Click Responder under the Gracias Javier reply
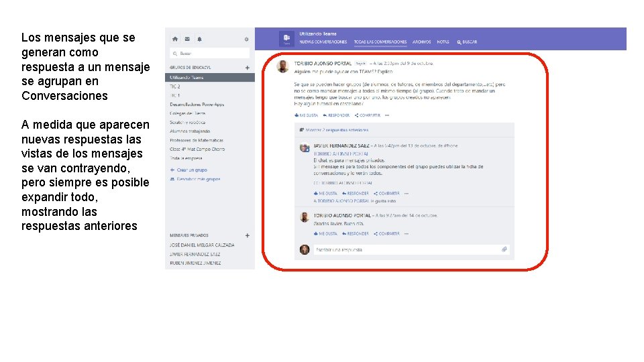The width and height of the screenshot is (644, 362). coord(356,233)
